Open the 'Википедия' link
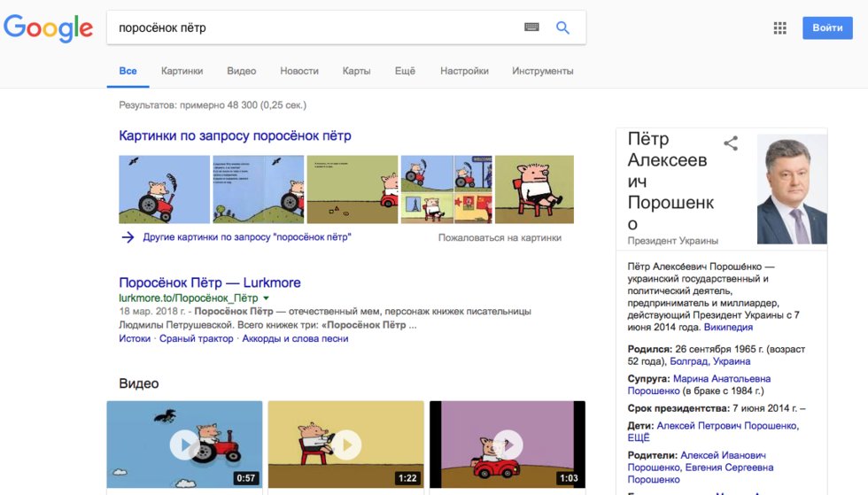The width and height of the screenshot is (868, 495). pyautogui.click(x=728, y=327)
